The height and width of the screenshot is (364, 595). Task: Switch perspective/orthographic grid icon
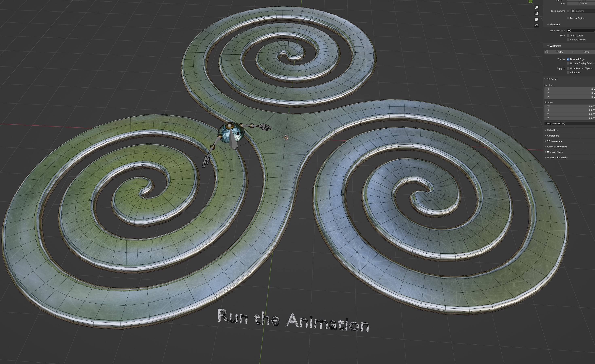point(537,26)
